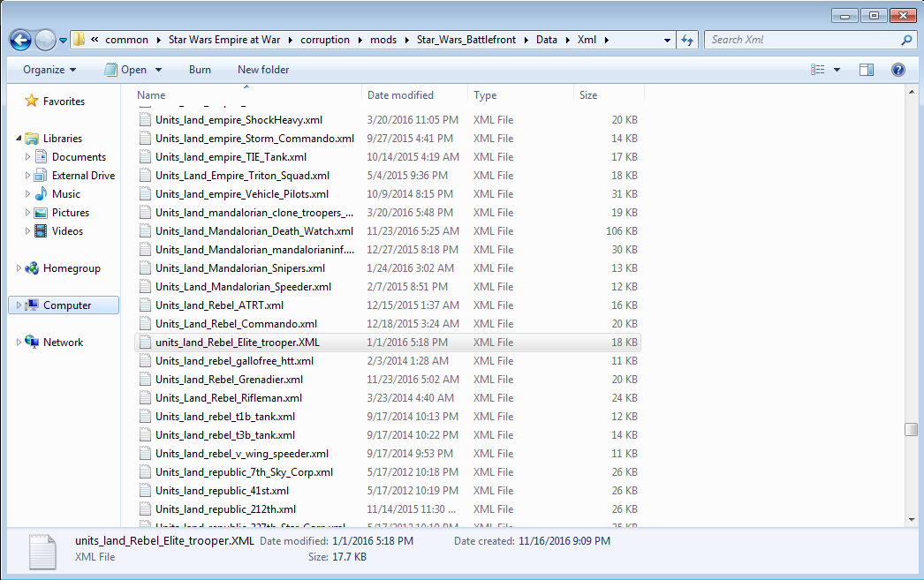Open the Organize menu
924x580 pixels.
[x=49, y=70]
